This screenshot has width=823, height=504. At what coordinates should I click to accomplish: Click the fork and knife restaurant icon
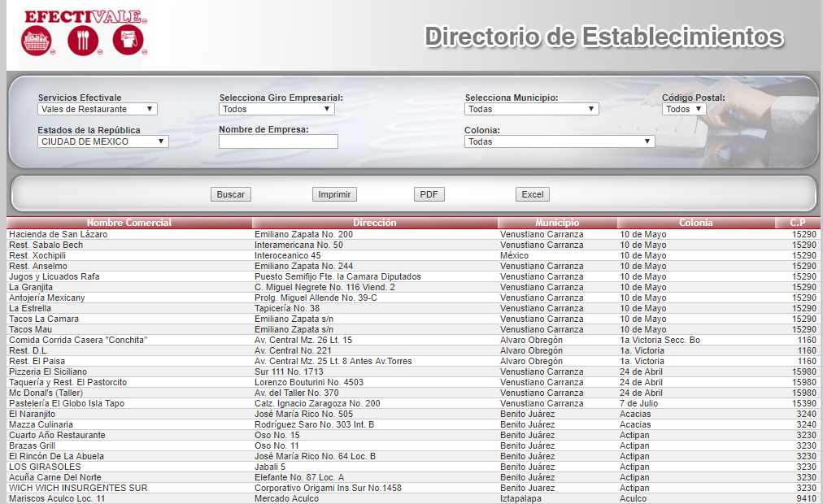pyautogui.click(x=82, y=41)
